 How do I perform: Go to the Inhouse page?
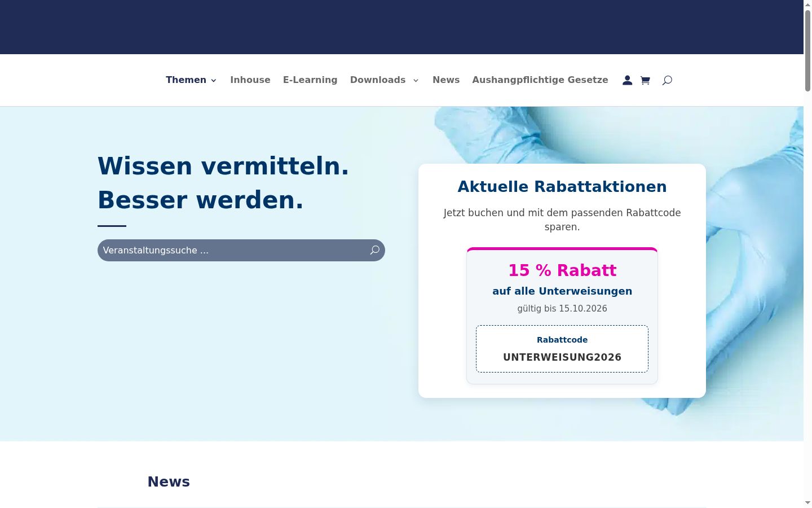click(x=250, y=80)
